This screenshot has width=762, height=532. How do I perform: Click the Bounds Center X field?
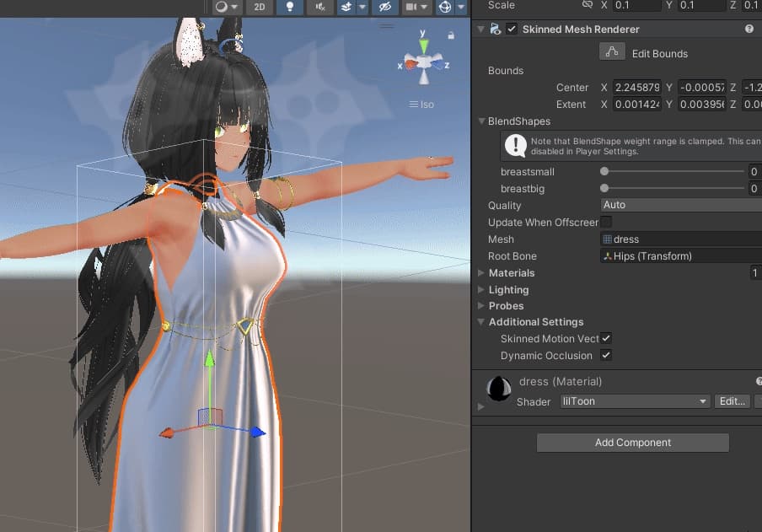click(x=636, y=88)
